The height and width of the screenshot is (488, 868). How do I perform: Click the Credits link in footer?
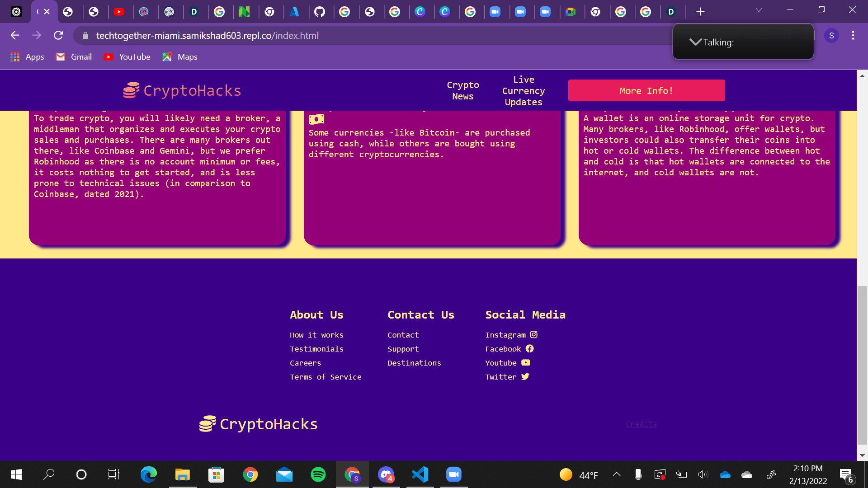tap(641, 424)
